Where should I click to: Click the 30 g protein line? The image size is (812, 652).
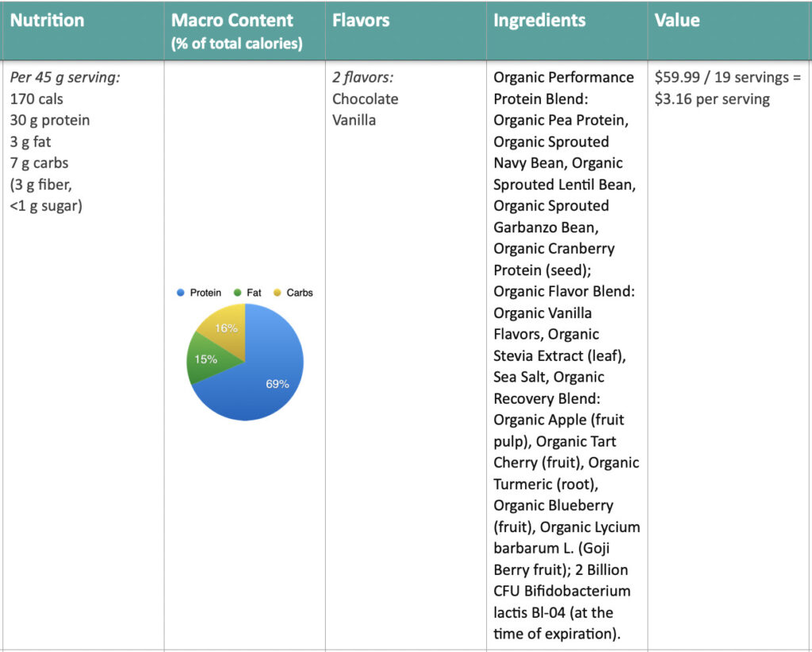(50, 120)
